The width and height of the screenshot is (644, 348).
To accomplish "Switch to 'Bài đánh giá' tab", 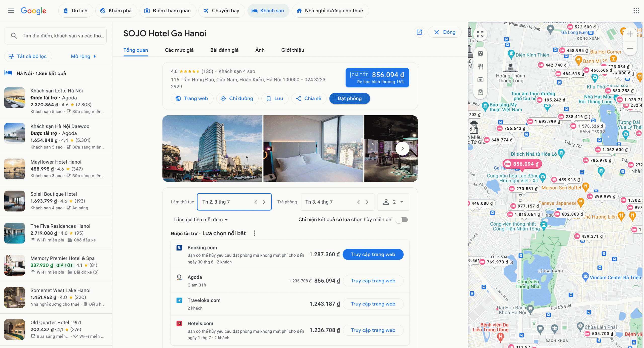I will (224, 50).
